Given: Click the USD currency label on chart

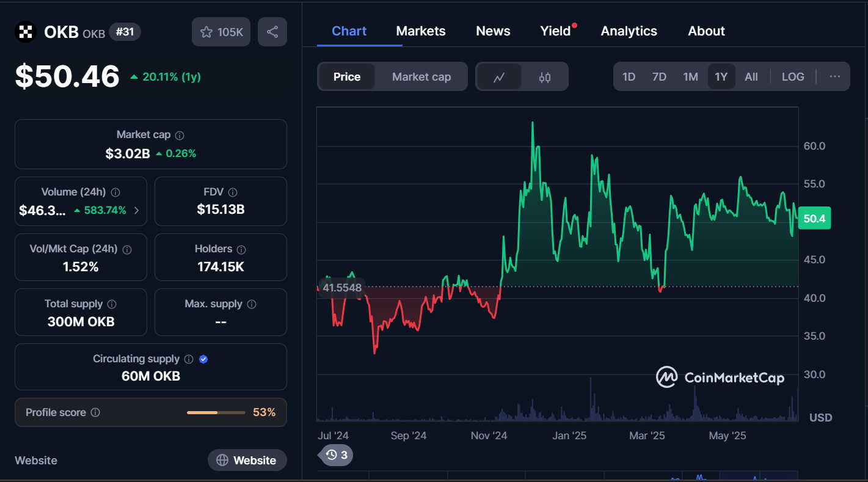Looking at the screenshot, I should point(820,418).
